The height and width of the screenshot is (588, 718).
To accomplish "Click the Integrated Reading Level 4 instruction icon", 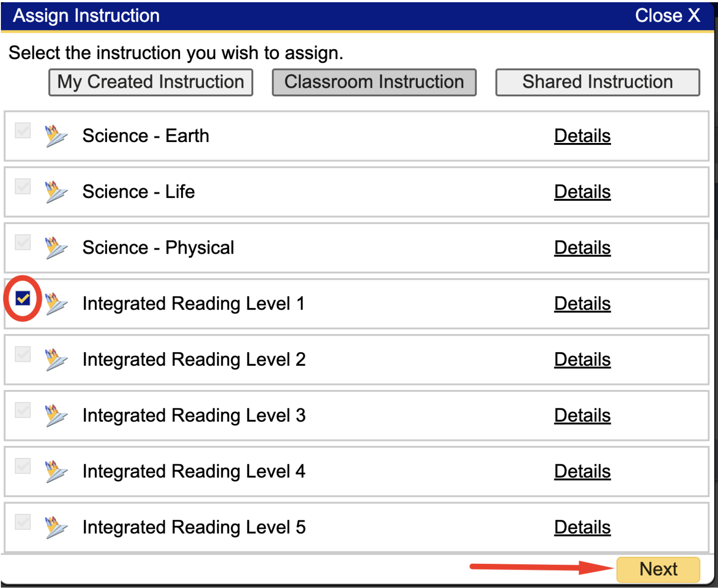I will point(55,471).
